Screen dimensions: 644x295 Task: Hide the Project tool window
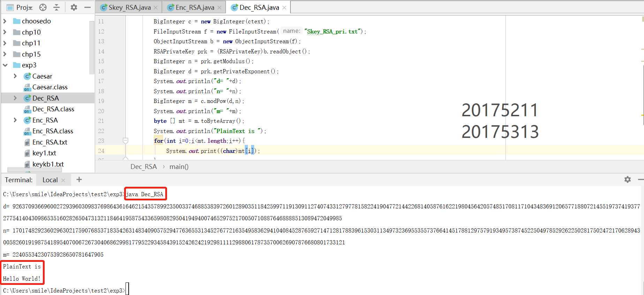coord(88,7)
